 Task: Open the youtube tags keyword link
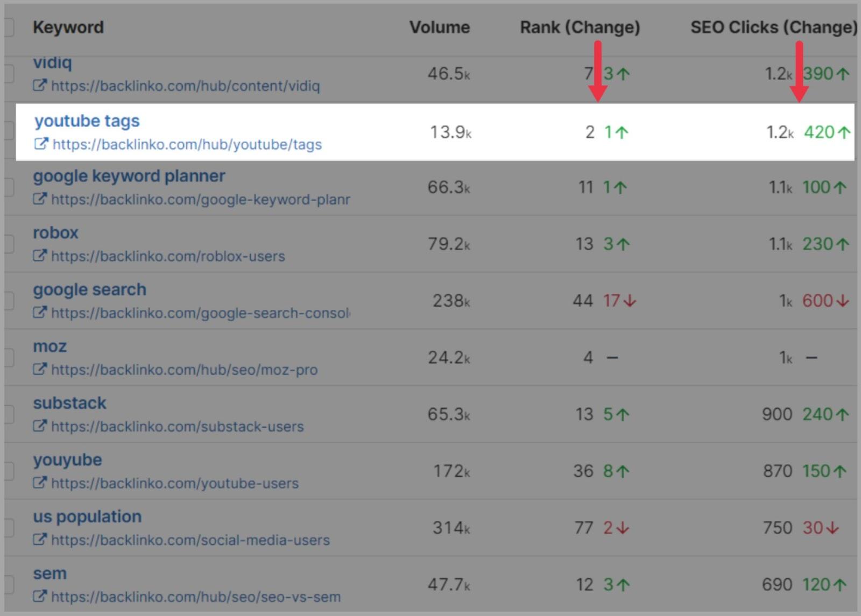(87, 121)
